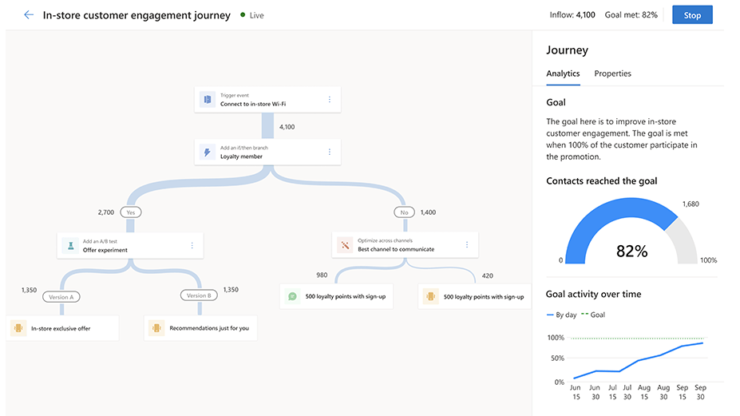Click the Contacts reached the goal heading

601,181
